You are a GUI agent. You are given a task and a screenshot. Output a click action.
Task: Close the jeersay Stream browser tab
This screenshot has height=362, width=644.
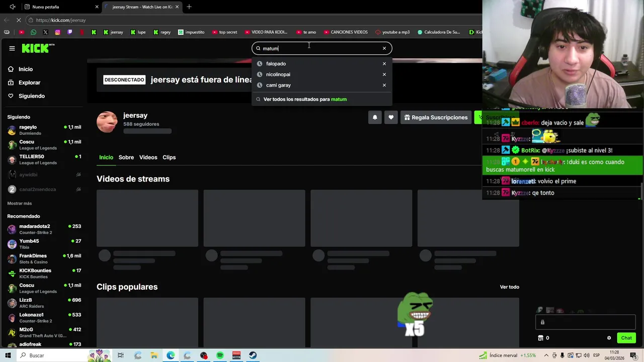(x=177, y=7)
